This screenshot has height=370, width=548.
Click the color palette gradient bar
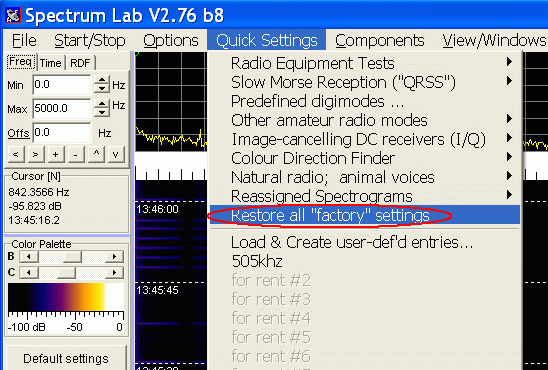tap(66, 297)
